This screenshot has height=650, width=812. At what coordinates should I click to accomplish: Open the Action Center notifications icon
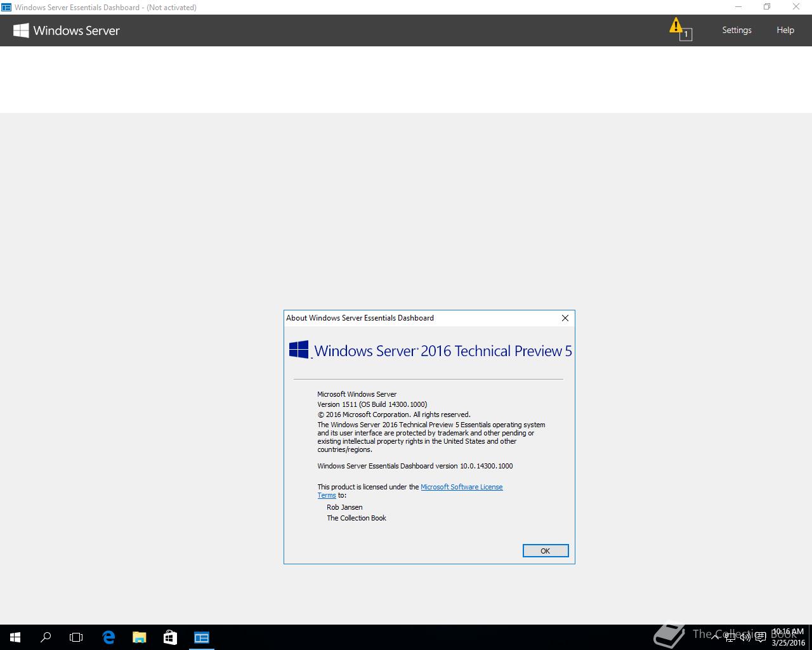pos(761,637)
